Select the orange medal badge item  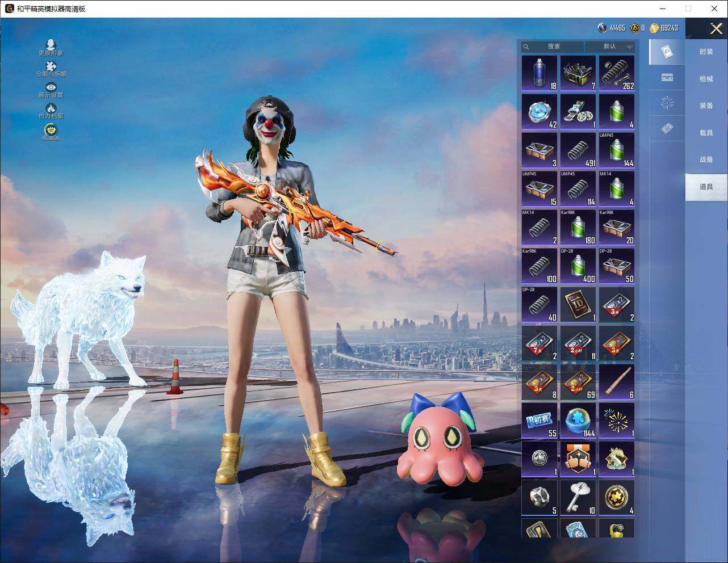pos(578,459)
